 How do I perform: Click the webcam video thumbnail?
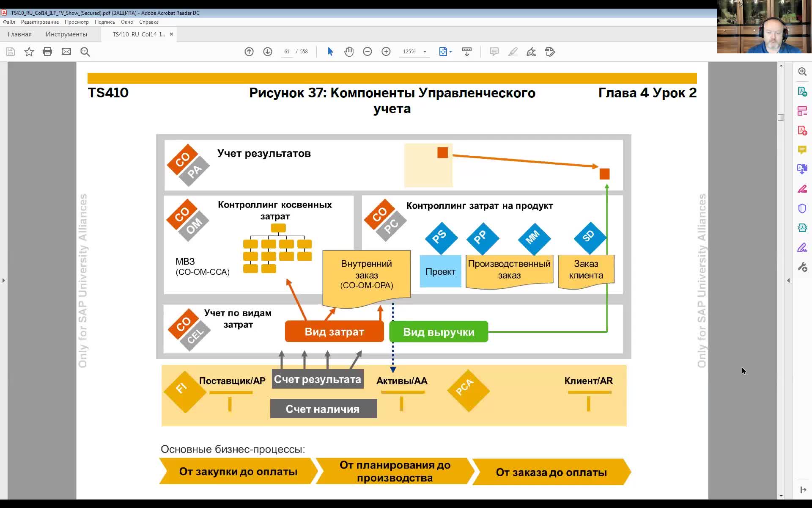[764, 27]
